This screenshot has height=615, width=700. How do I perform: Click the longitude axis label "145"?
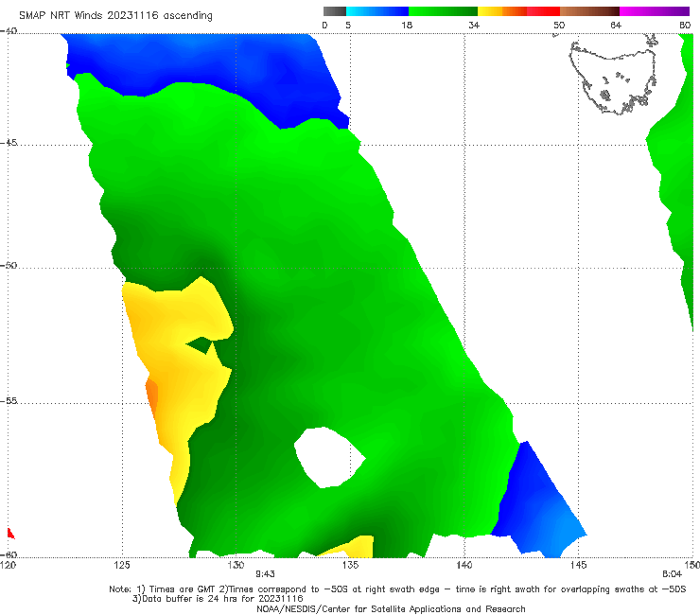point(579,565)
